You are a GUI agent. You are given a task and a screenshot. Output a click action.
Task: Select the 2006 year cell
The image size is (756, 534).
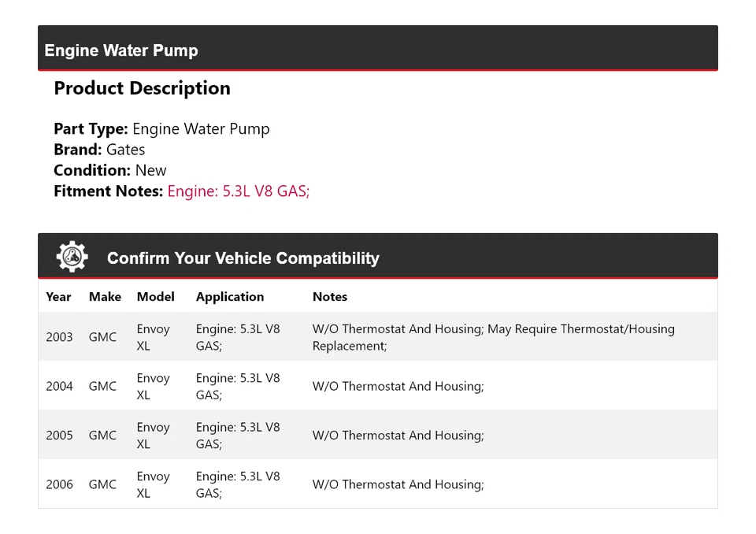click(59, 484)
